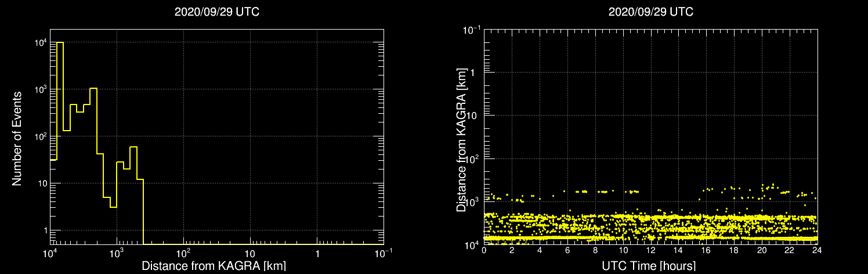
Task: Click the 0 hour tick on UTC Time axis
Action: point(484,251)
